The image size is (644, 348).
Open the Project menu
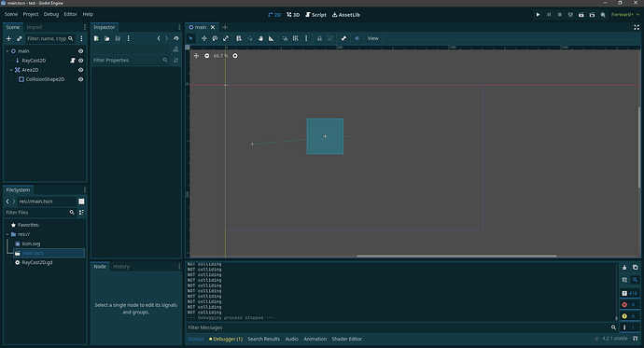point(31,14)
